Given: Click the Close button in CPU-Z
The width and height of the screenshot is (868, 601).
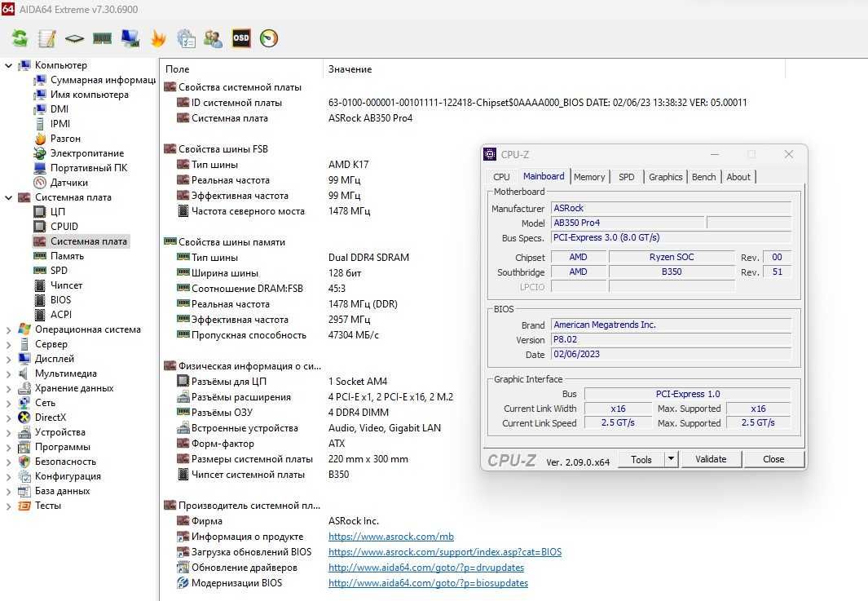Looking at the screenshot, I should (x=773, y=459).
